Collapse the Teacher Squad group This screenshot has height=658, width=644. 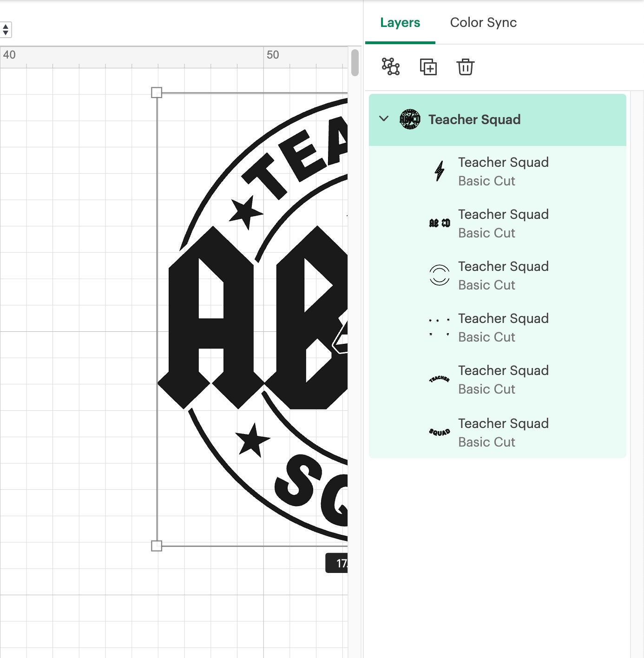(384, 119)
